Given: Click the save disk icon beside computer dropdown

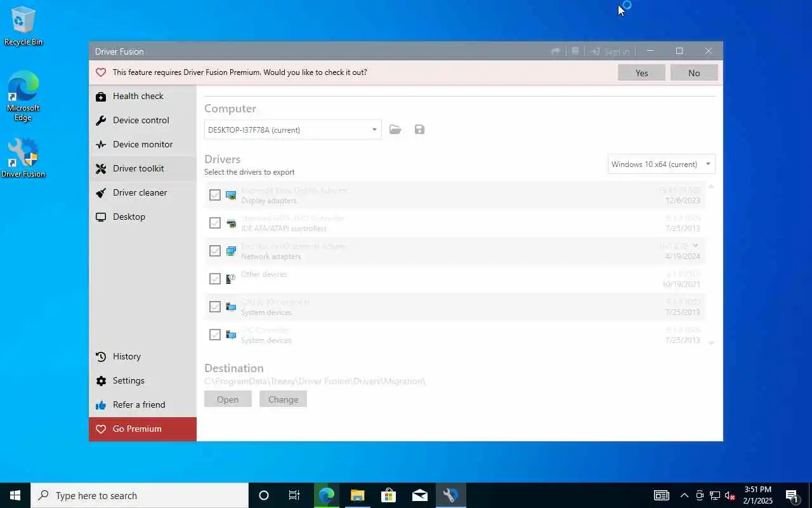Looking at the screenshot, I should pyautogui.click(x=419, y=130).
